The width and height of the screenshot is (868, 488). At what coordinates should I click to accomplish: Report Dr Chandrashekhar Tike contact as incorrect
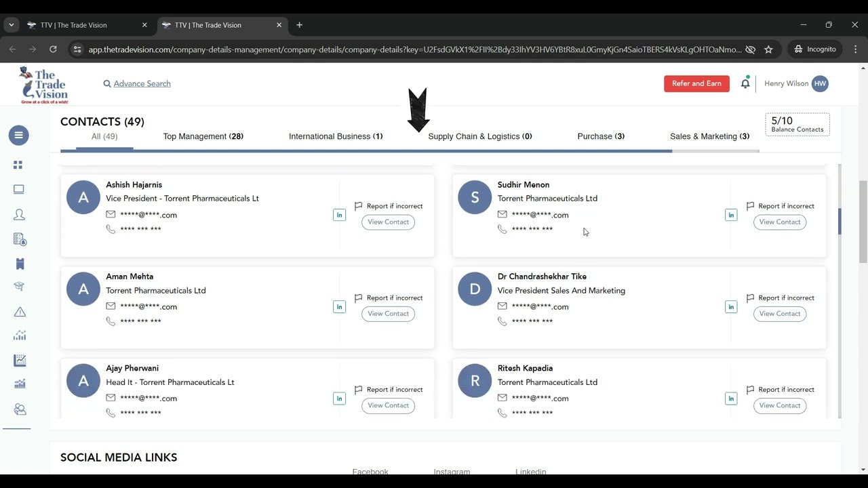[x=781, y=298]
